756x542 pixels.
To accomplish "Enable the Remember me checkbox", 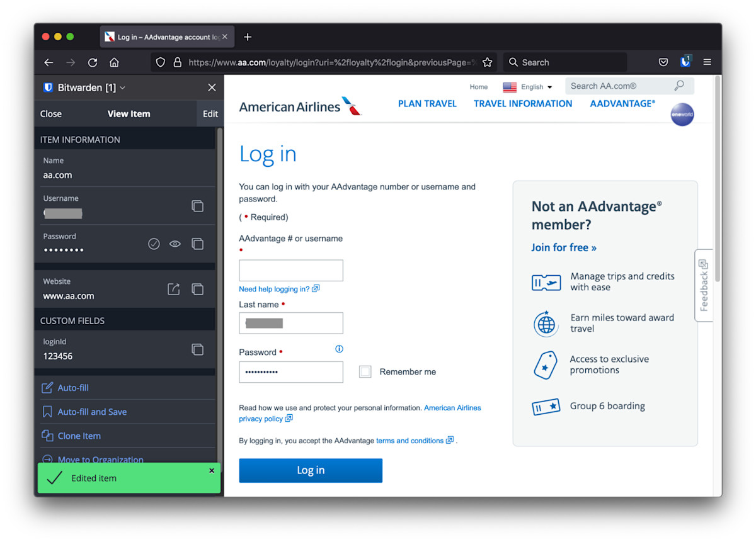I will (x=365, y=371).
